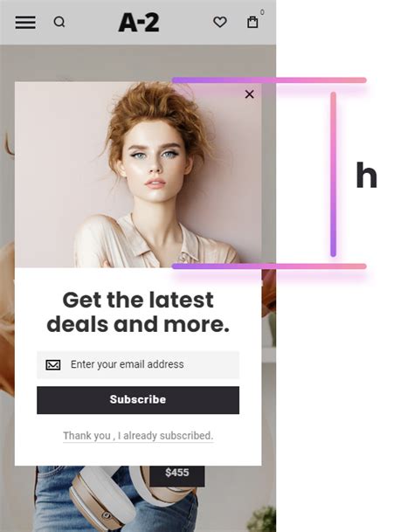The width and height of the screenshot is (414, 532).
Task: Click the bottom horizontal guide line
Action: [x=269, y=266]
